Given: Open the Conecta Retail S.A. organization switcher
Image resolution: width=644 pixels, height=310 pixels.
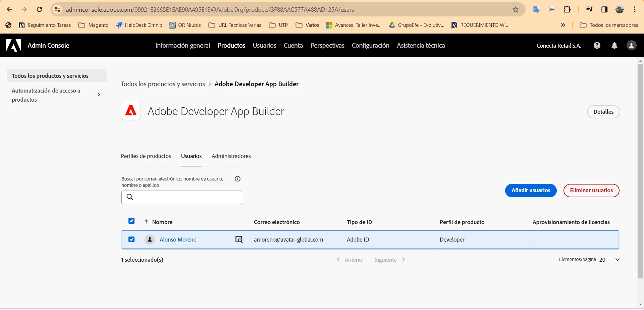Looking at the screenshot, I should coord(559,46).
